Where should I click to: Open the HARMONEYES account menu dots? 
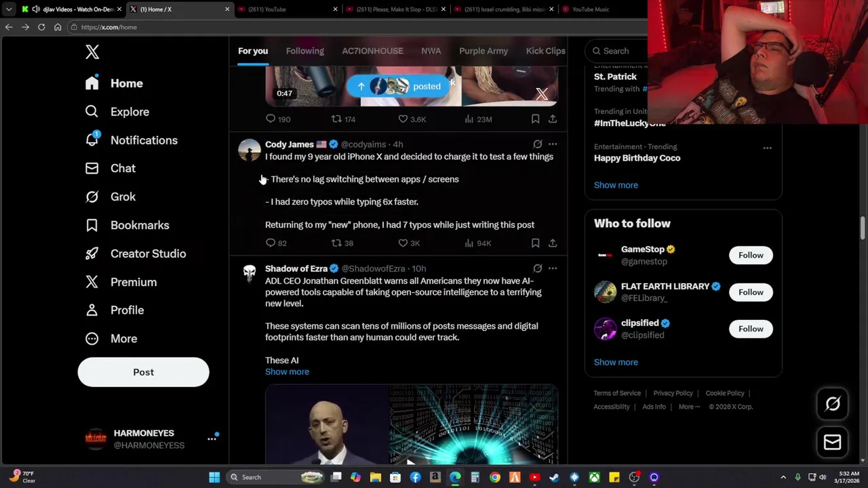pos(212,439)
